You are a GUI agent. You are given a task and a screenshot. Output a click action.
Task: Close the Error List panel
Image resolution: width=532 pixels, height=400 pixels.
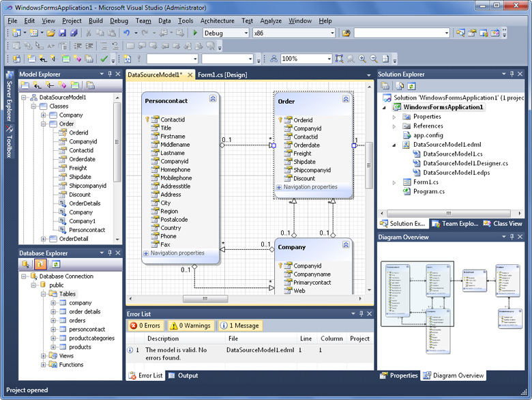point(370,314)
